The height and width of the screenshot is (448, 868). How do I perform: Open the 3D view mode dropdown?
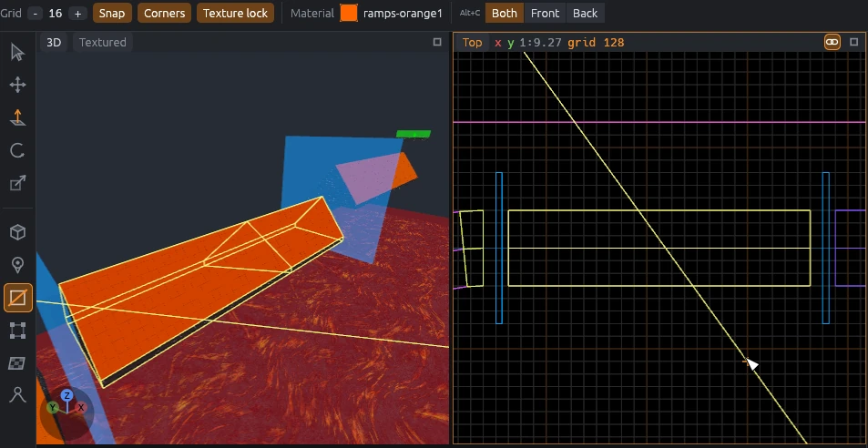point(54,43)
